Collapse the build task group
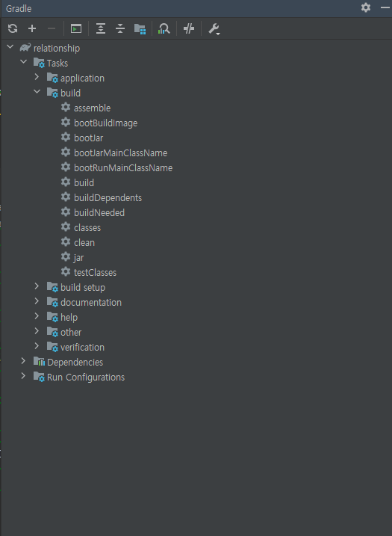Viewport: 392px width, 536px height. 37,92
